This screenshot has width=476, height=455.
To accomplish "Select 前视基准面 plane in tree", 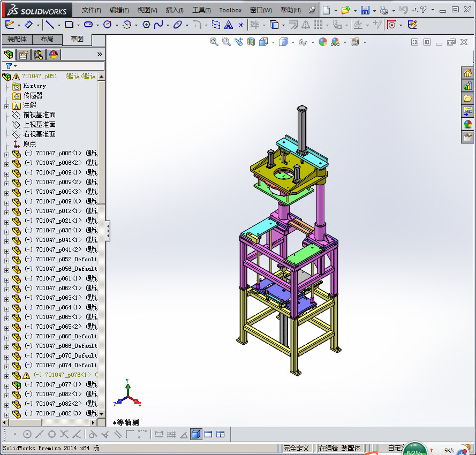I will coord(40,115).
